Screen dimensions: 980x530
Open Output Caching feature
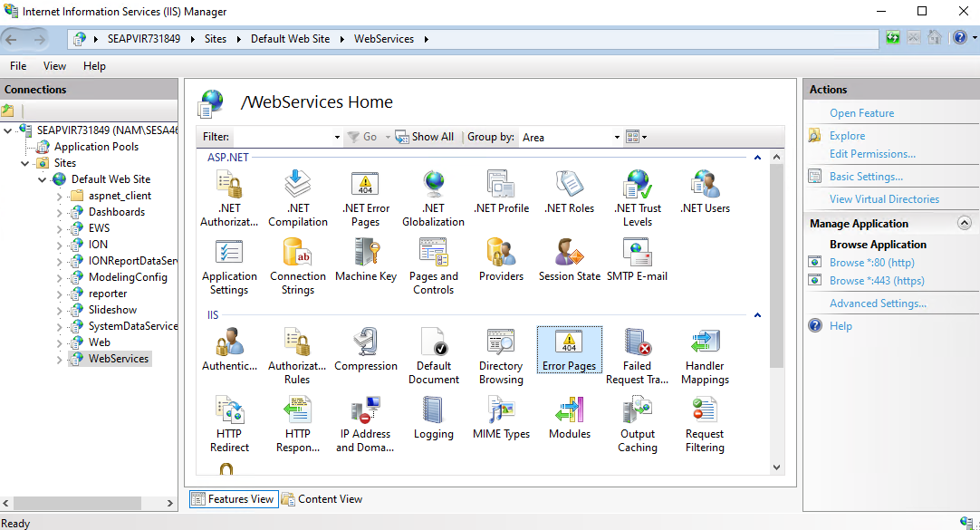[x=638, y=424]
